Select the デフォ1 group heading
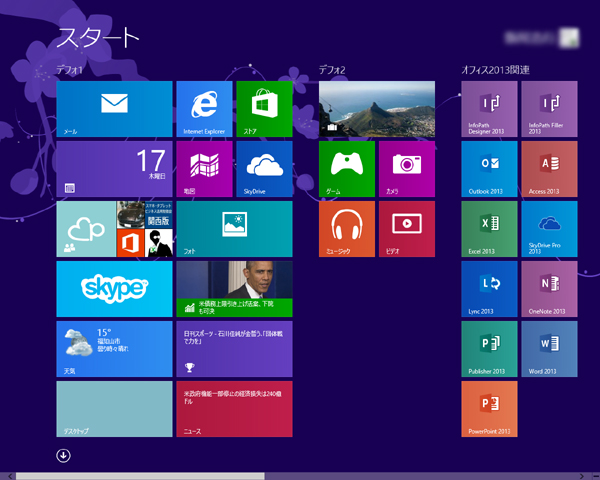Screen dimensions: 600x480 pos(70,70)
